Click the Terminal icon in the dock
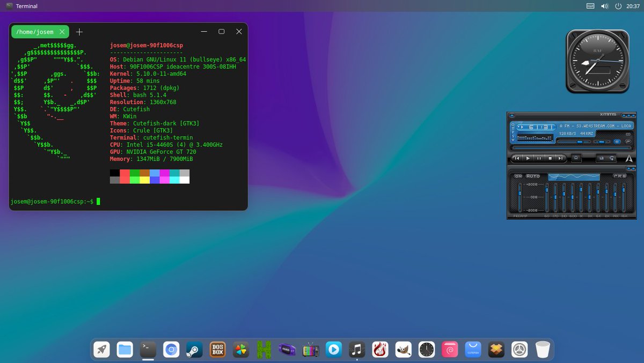This screenshot has height=363, width=644. [x=148, y=350]
